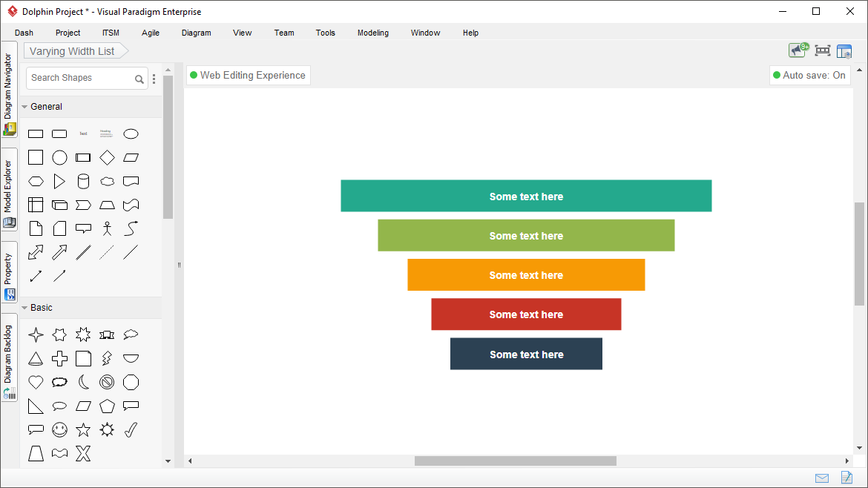Pick the smiley face shape

coord(59,430)
